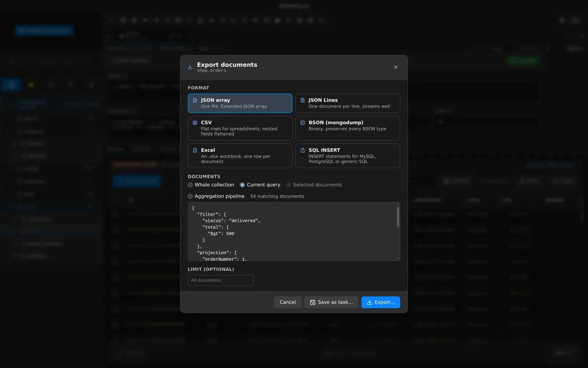Select the Aggregation pipeline radio button
The height and width of the screenshot is (368, 588).
tap(190, 196)
